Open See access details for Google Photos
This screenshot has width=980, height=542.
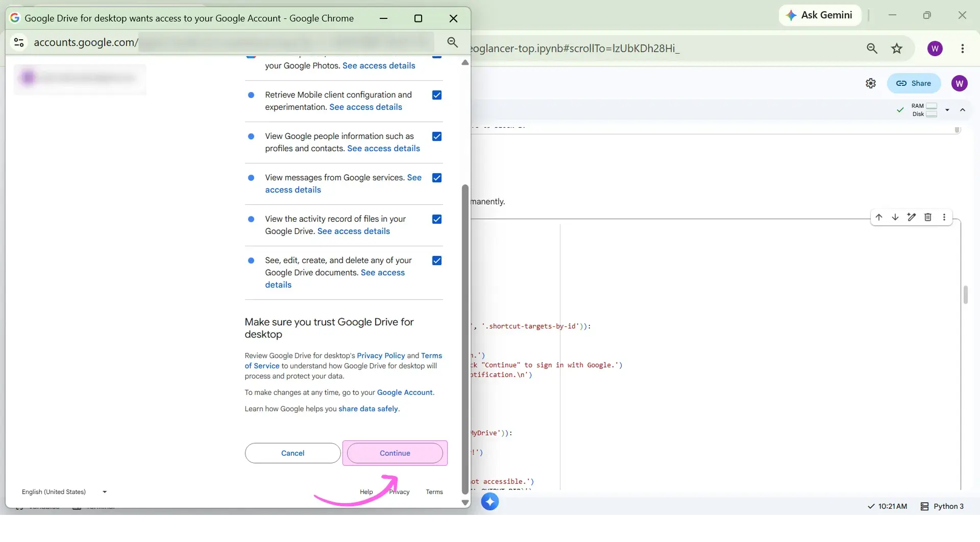tap(379, 66)
